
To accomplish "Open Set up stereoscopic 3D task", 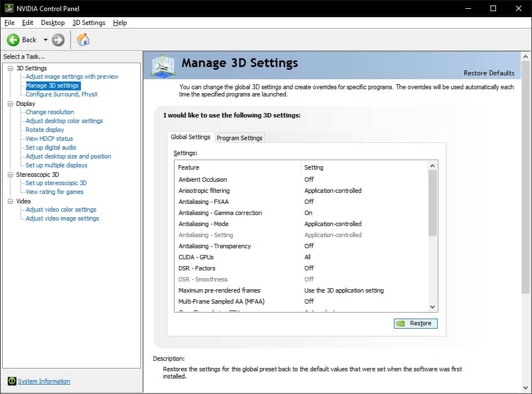I will pyautogui.click(x=56, y=183).
